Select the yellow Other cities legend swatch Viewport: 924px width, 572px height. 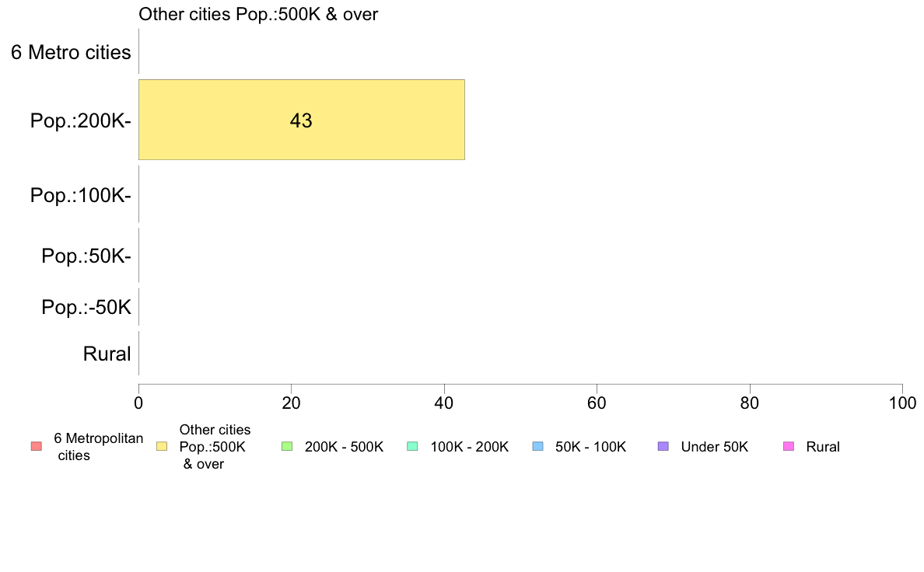(162, 447)
